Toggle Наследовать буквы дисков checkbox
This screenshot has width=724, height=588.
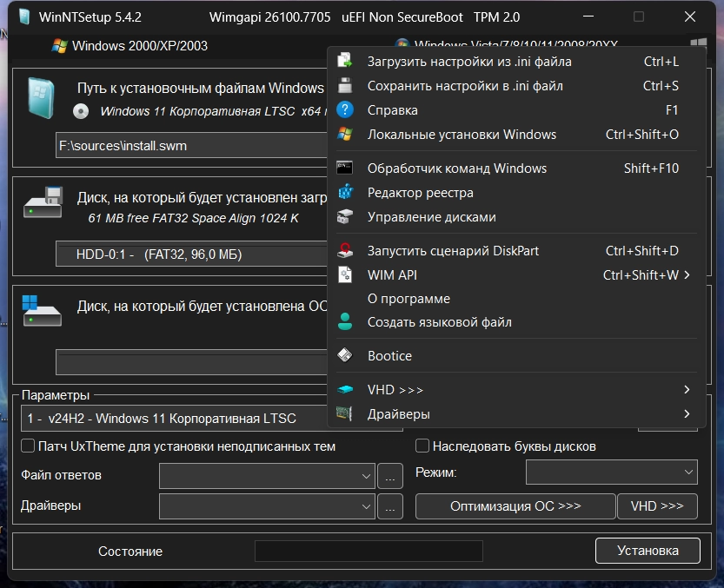422,446
